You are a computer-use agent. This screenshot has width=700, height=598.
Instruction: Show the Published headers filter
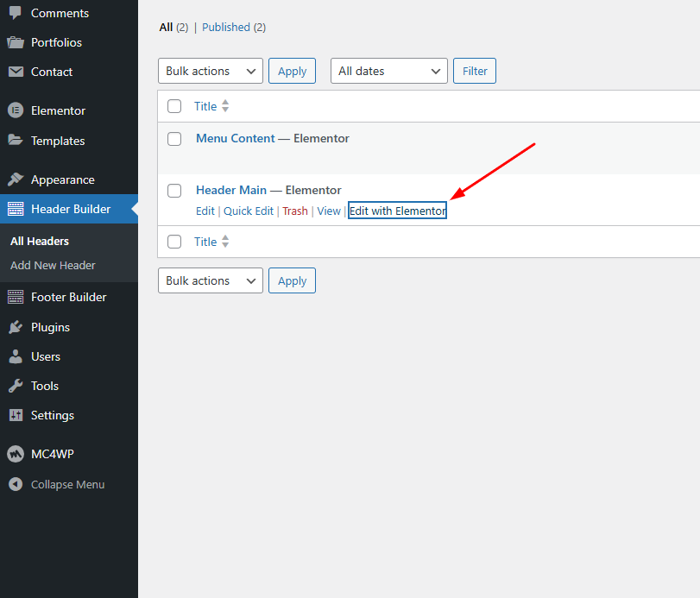(x=226, y=27)
